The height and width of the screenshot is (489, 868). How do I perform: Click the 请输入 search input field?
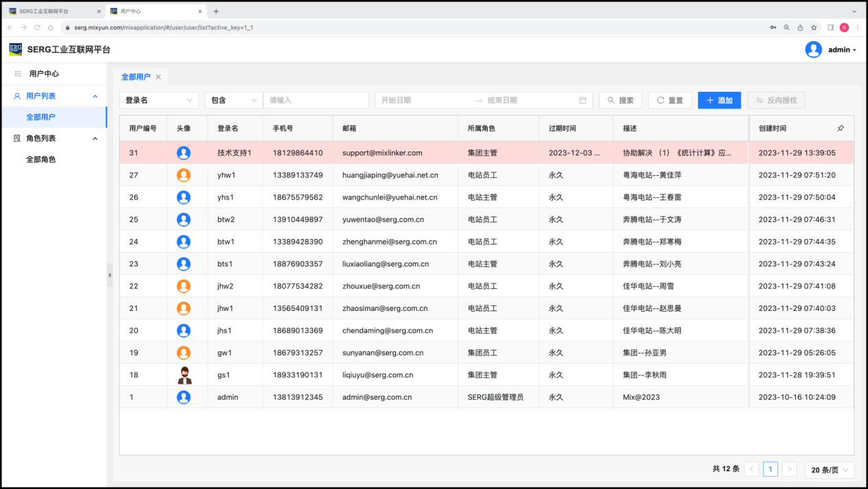pyautogui.click(x=315, y=100)
